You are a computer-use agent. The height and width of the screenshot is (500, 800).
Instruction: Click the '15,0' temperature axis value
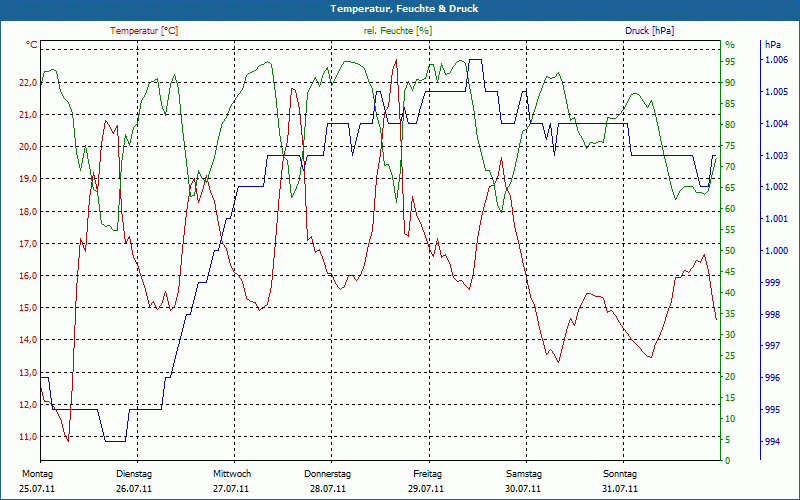coord(28,308)
